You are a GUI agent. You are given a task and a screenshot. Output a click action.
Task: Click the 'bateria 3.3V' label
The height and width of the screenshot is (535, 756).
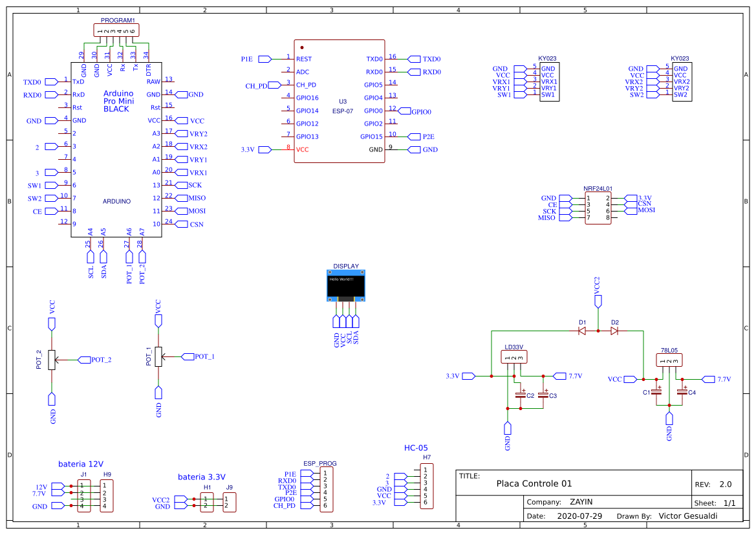click(202, 477)
